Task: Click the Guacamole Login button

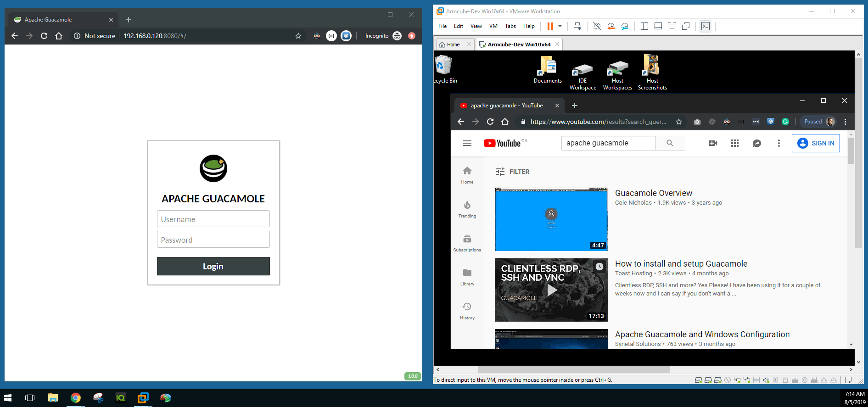Action: (213, 266)
